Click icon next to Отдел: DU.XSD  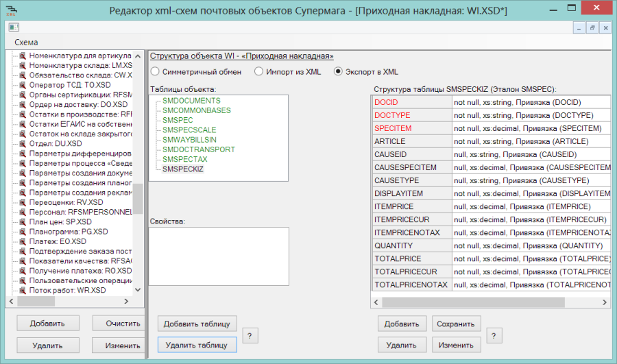point(23,144)
